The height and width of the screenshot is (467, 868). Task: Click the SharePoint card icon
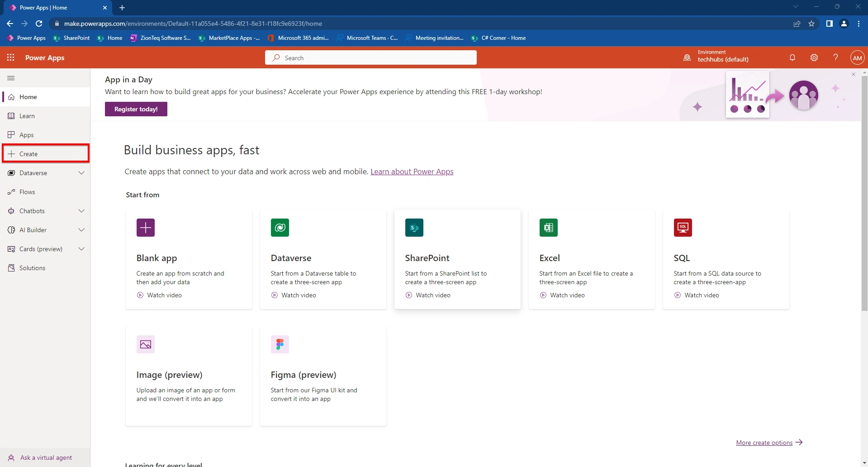click(x=414, y=228)
